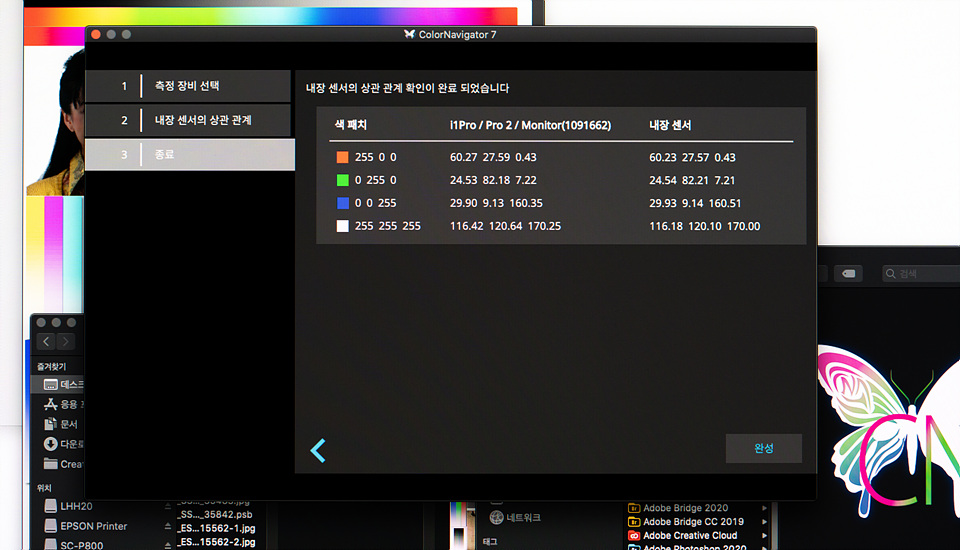The width and height of the screenshot is (960, 550).
Task: Select EPSON Printer in Finder sidebar
Action: 86,526
